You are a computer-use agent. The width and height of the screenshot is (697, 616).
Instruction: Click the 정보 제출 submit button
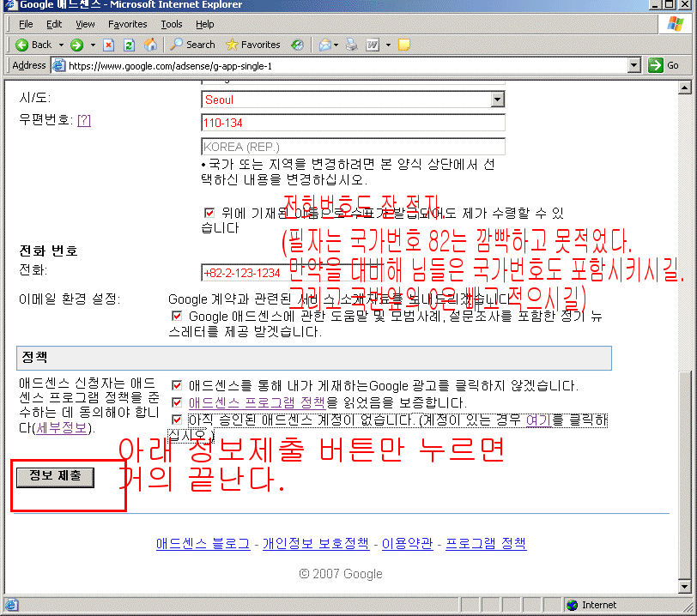click(55, 477)
